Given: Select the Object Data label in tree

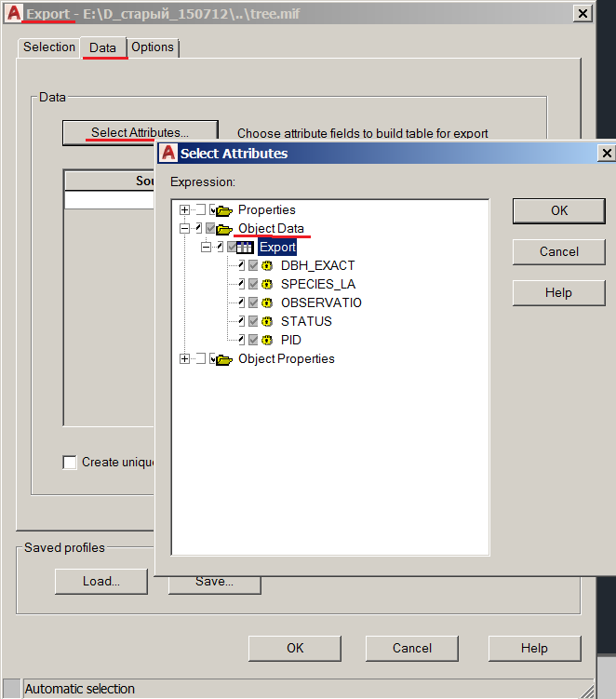Looking at the screenshot, I should pos(271,229).
